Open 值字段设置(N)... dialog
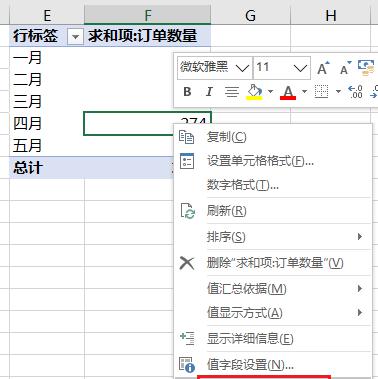The width and height of the screenshot is (378, 379). click(273, 364)
